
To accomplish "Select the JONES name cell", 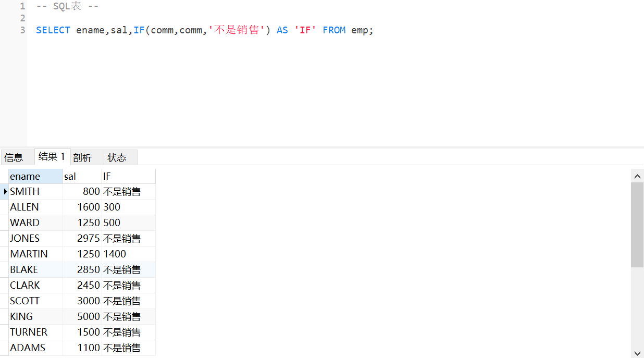I will [36, 239].
